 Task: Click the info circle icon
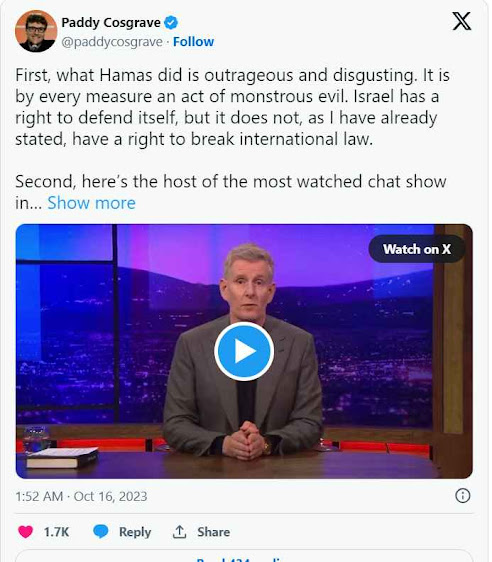[x=462, y=496]
